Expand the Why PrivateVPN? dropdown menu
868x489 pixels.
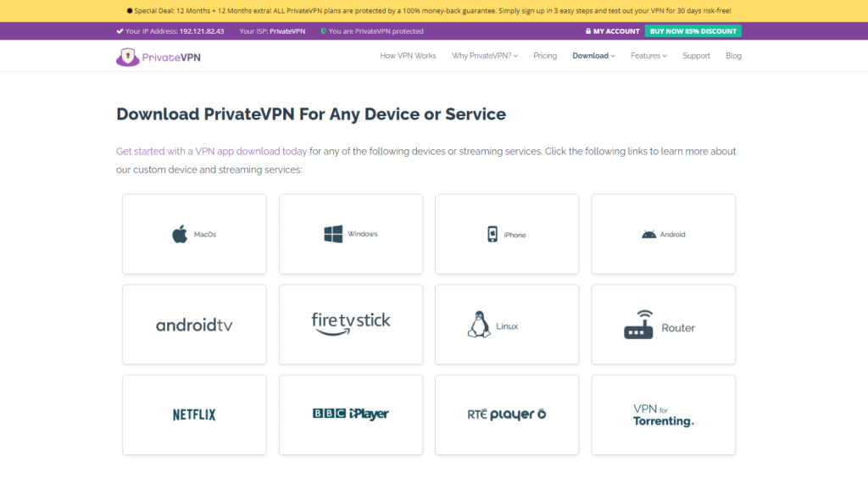click(x=485, y=56)
